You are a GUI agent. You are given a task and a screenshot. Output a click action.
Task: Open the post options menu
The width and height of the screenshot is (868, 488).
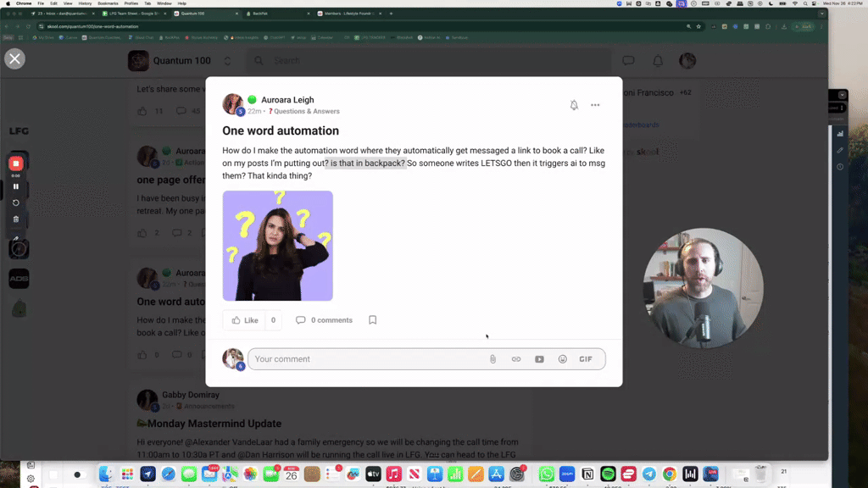[595, 105]
